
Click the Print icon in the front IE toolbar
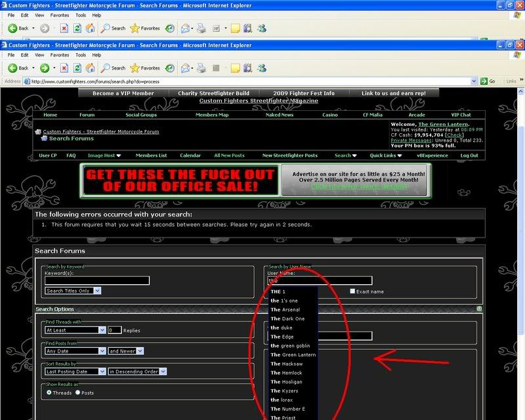(x=201, y=68)
